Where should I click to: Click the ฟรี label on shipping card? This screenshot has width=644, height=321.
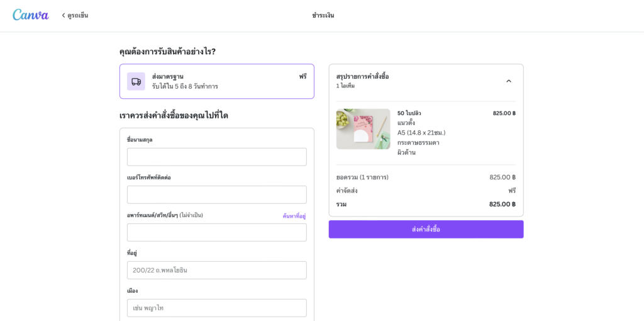tap(303, 76)
